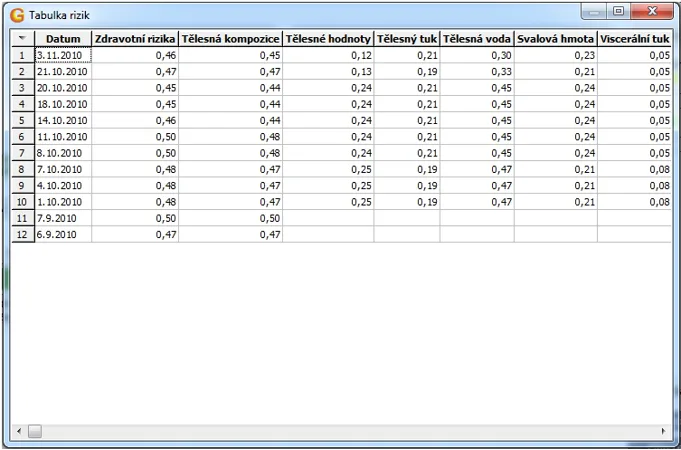Select row number 1 header
The height and width of the screenshot is (450, 681).
pos(22,55)
